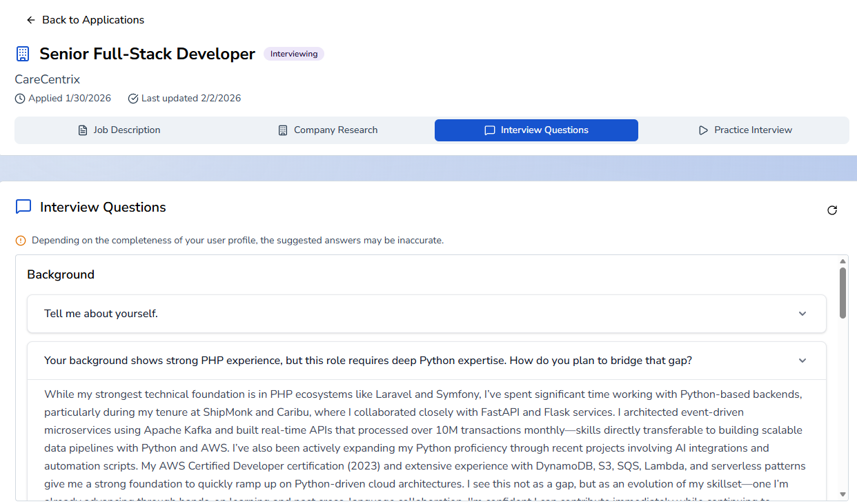Click the Interviewing status badge

coord(294,54)
